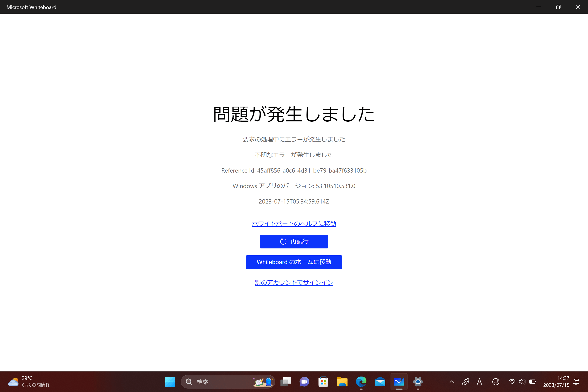Viewport: 588px width, 392px height.
Task: Open File Explorer from taskbar
Action: (342, 382)
